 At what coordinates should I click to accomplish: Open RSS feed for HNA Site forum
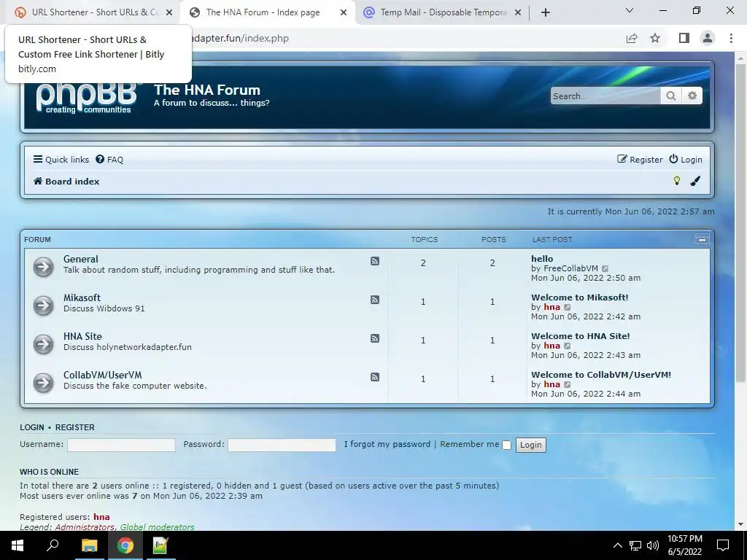click(375, 338)
